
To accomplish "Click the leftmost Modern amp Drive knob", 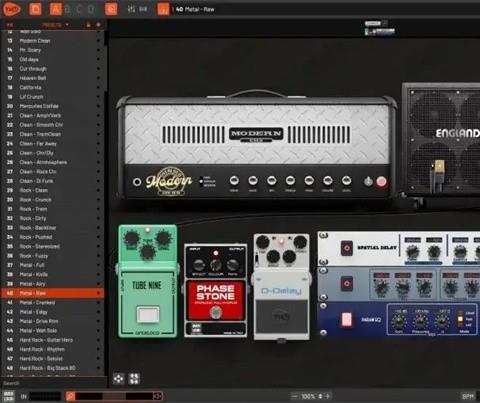I will (234, 181).
